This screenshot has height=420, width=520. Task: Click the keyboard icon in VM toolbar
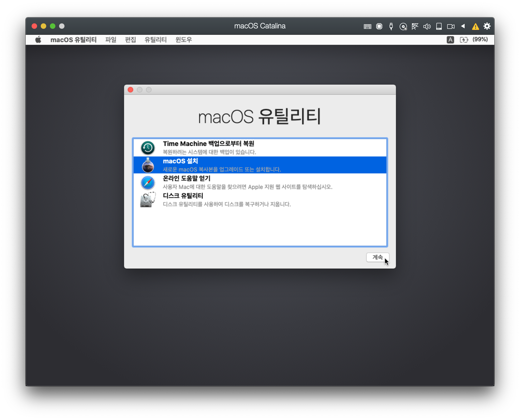coord(367,26)
